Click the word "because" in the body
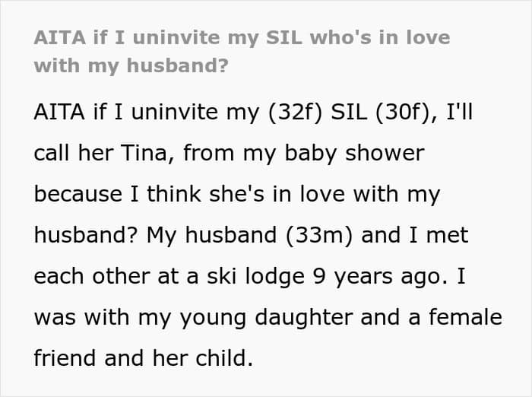The image size is (532, 397). 78,195
